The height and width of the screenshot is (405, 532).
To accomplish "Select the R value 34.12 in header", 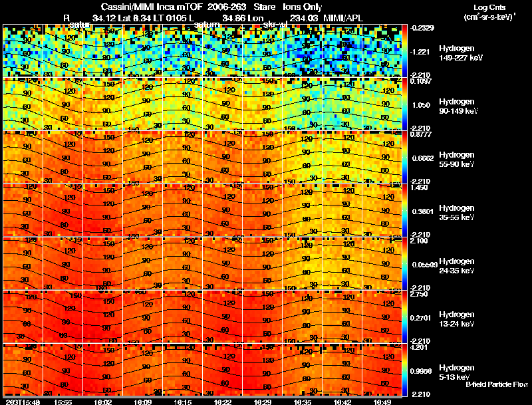I will [x=104, y=18].
